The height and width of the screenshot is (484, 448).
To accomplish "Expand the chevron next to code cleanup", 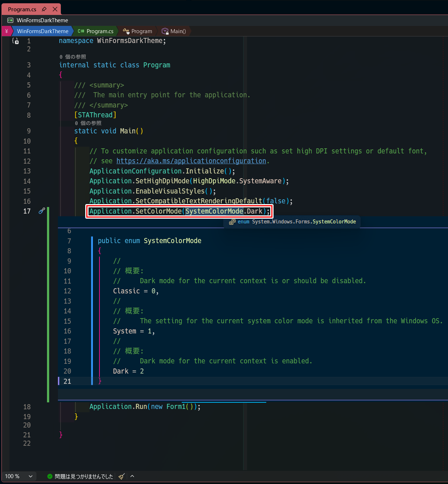I will 132,476.
